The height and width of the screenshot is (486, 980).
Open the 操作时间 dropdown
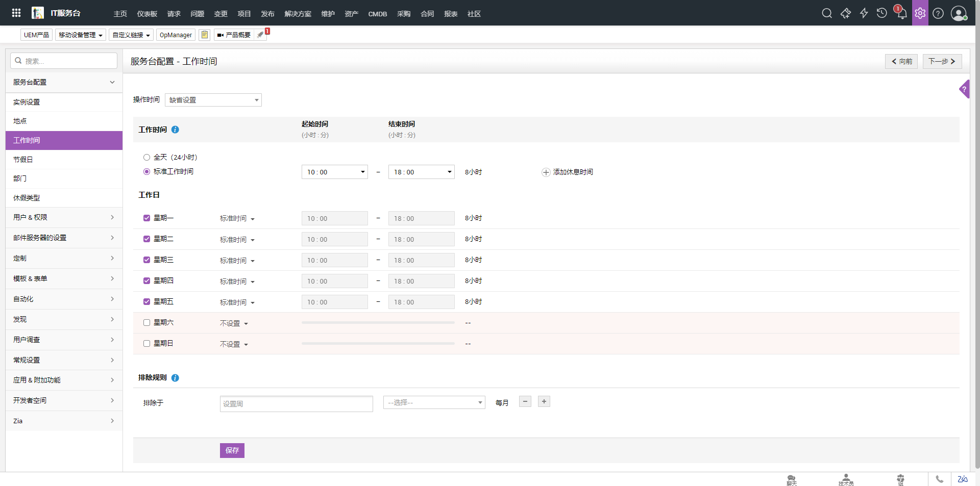tap(213, 100)
